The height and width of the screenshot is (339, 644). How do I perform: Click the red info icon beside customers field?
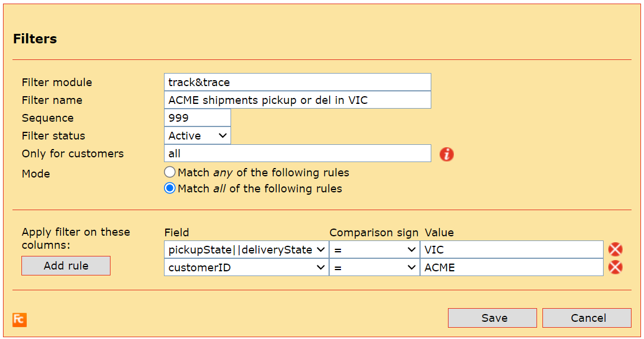[x=446, y=154]
